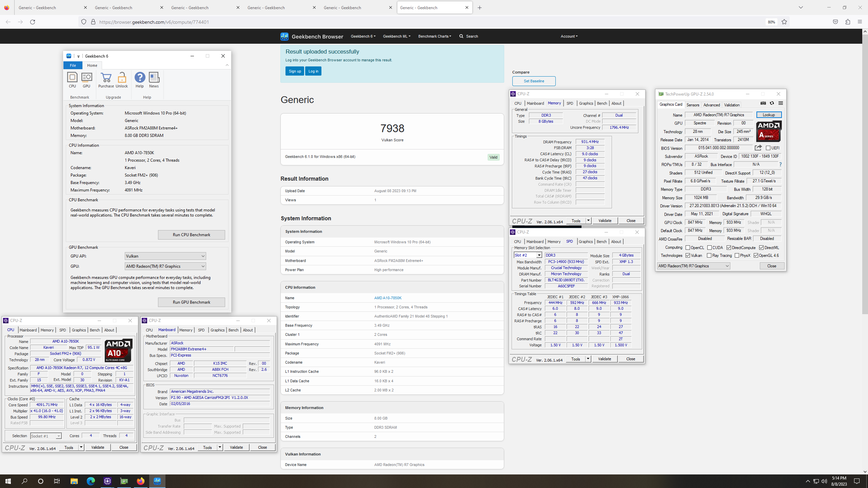Expand the Account navbar menu

(x=569, y=36)
